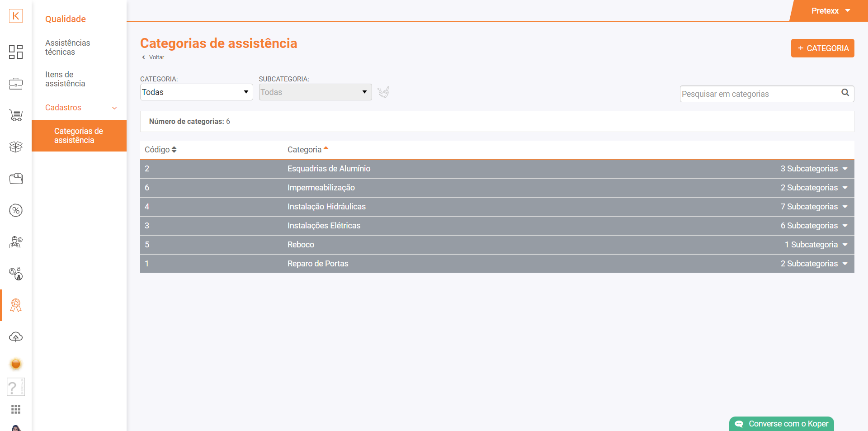Screen dimensions: 868x431
Task: Expand subcategories of Instalação Hidráulicas
Action: [x=814, y=207]
